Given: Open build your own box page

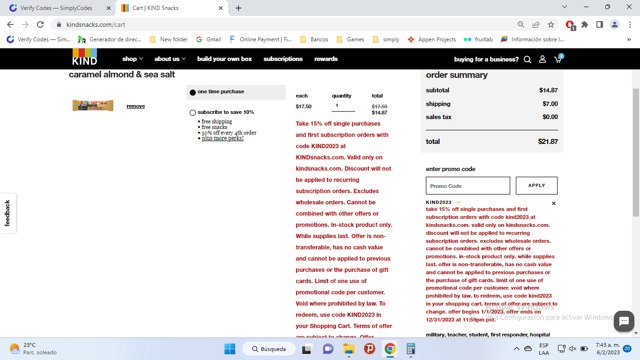Looking at the screenshot, I should coord(224,59).
